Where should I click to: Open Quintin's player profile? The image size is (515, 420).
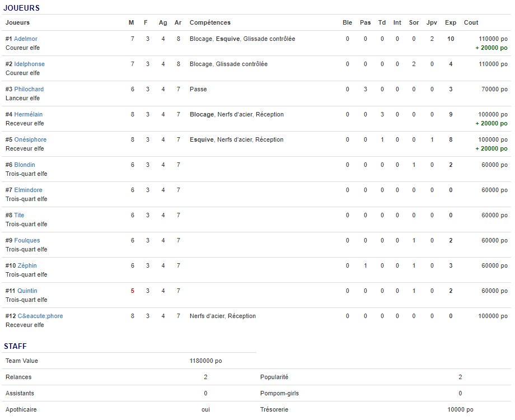pyautogui.click(x=27, y=291)
